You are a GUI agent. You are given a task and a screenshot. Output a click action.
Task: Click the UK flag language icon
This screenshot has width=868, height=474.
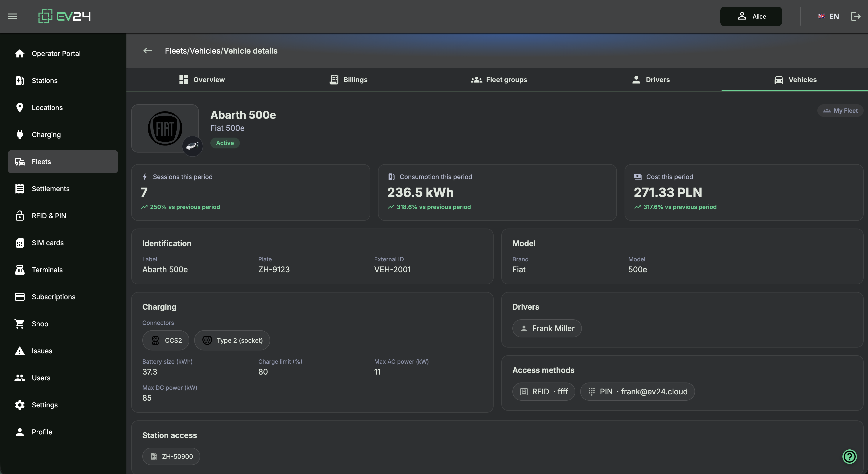click(821, 16)
